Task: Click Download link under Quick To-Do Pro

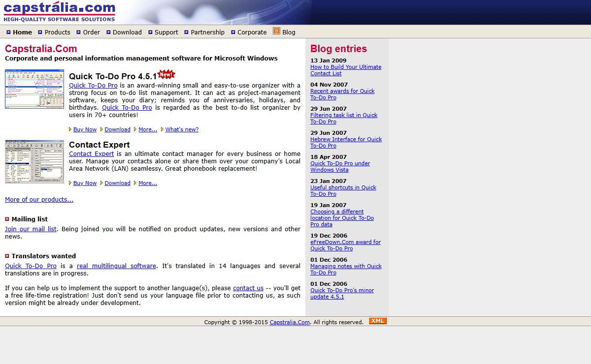Action: coord(117,129)
